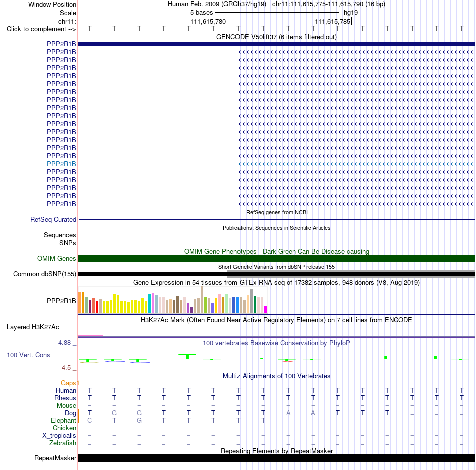
Task: Click the "Dog" species label
Action: pos(71,413)
